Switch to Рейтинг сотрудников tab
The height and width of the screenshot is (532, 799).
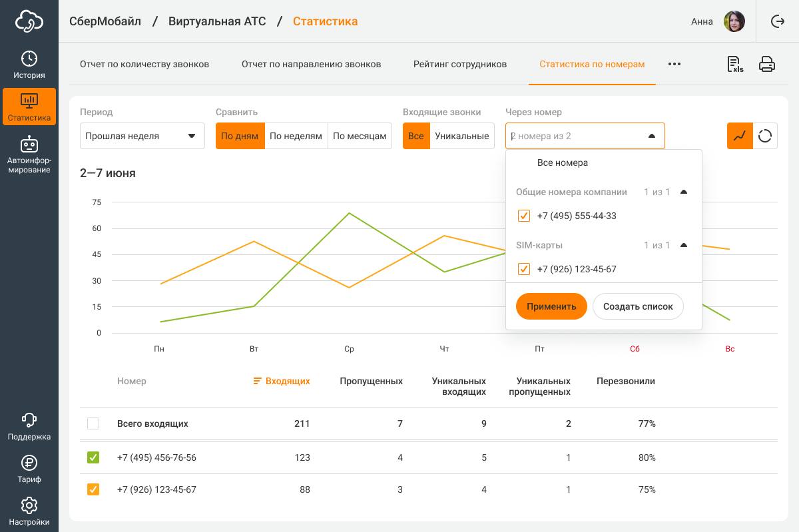click(x=460, y=64)
